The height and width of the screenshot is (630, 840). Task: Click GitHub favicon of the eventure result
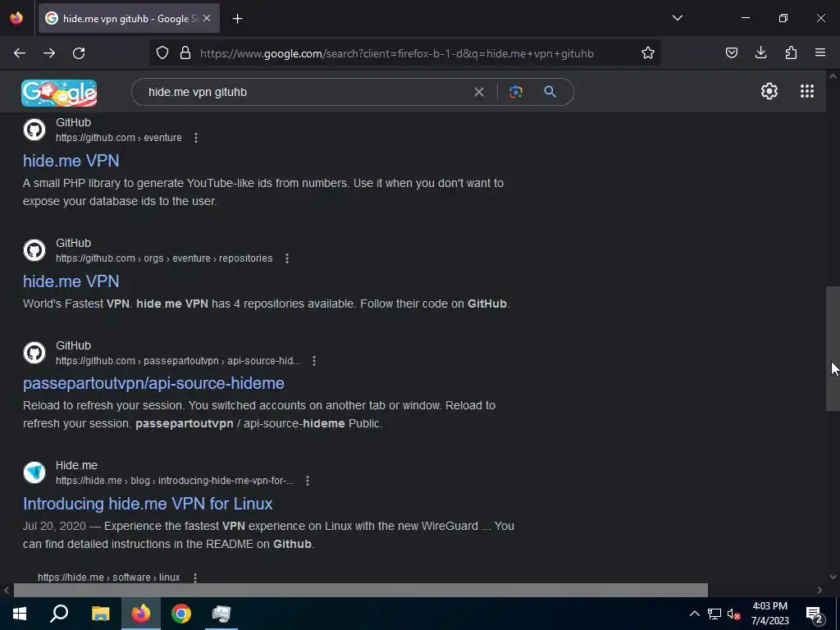pyautogui.click(x=34, y=130)
